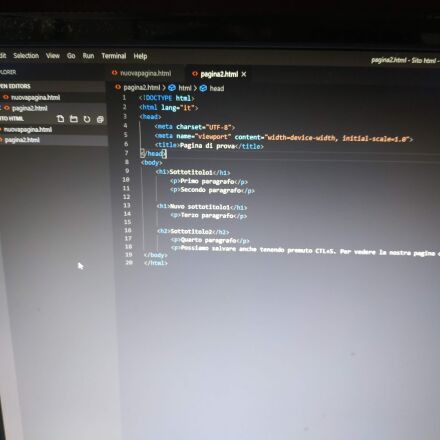Open pagina2.html in the Sito html folder
The image size is (440, 440).
(x=22, y=140)
